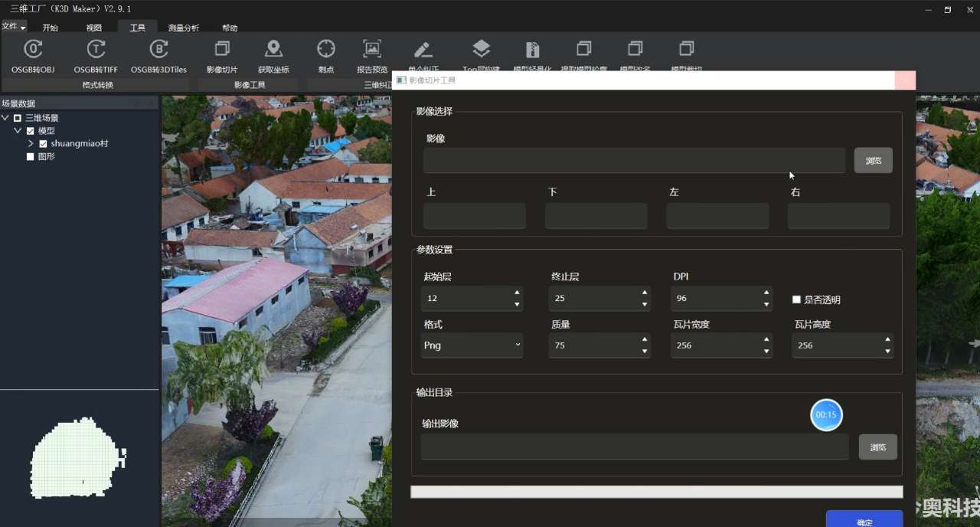Click the 输出影像 path input field

tap(634, 447)
